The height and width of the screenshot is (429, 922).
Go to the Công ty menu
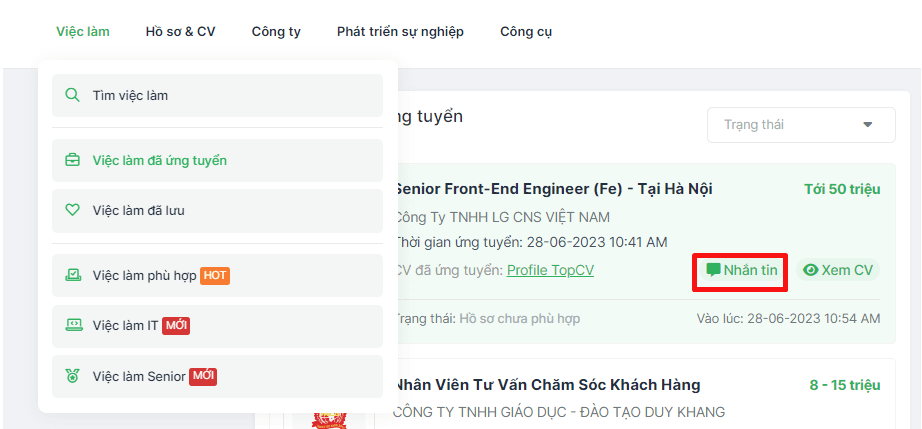coord(276,32)
